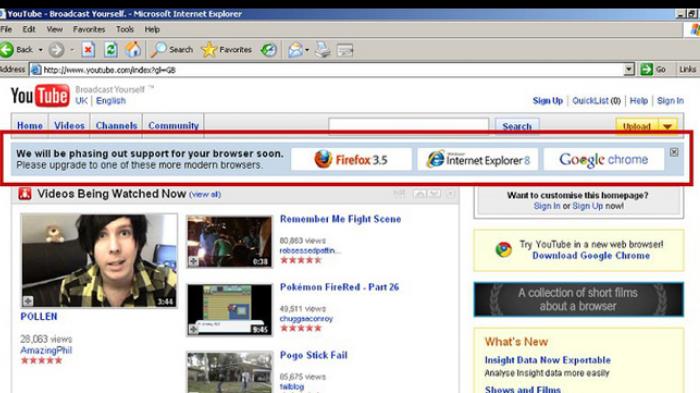Screen dimensions: 700x393
Task: Open the Search magnifier toolbar button
Action: click(172, 50)
